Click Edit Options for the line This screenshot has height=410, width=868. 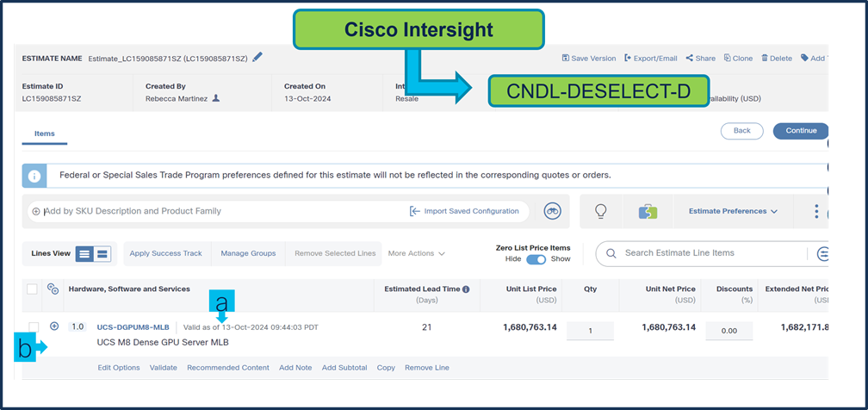(x=119, y=368)
